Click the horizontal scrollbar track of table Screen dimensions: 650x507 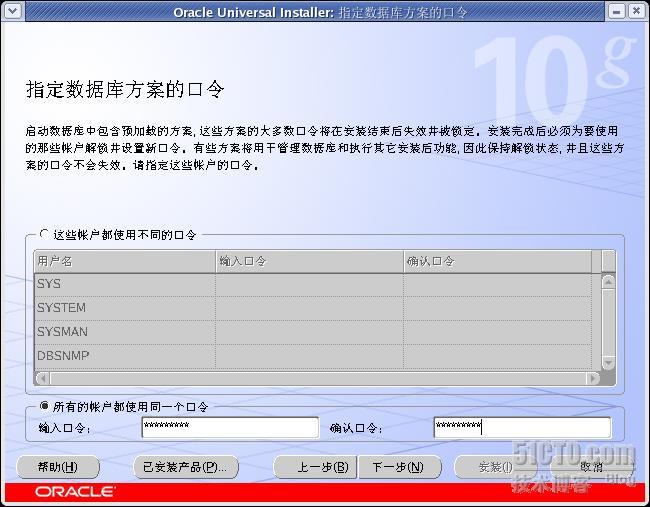coord(318,378)
